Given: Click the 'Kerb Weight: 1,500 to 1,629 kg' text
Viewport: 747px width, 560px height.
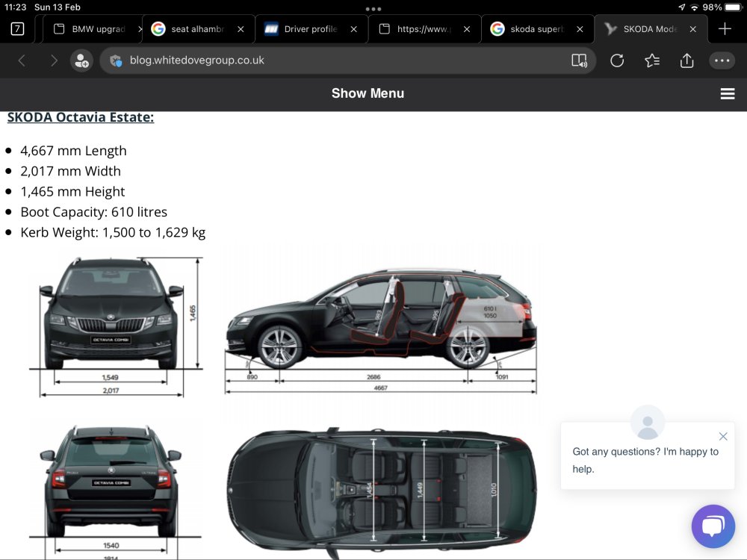Looking at the screenshot, I should (x=113, y=232).
